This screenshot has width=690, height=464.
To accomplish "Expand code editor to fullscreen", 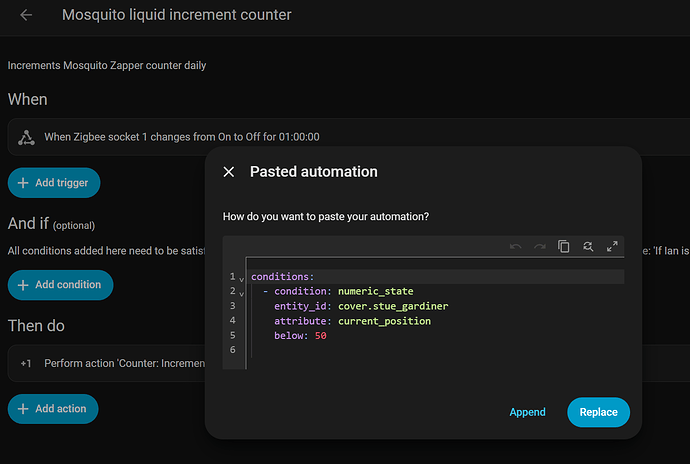I will [x=612, y=247].
